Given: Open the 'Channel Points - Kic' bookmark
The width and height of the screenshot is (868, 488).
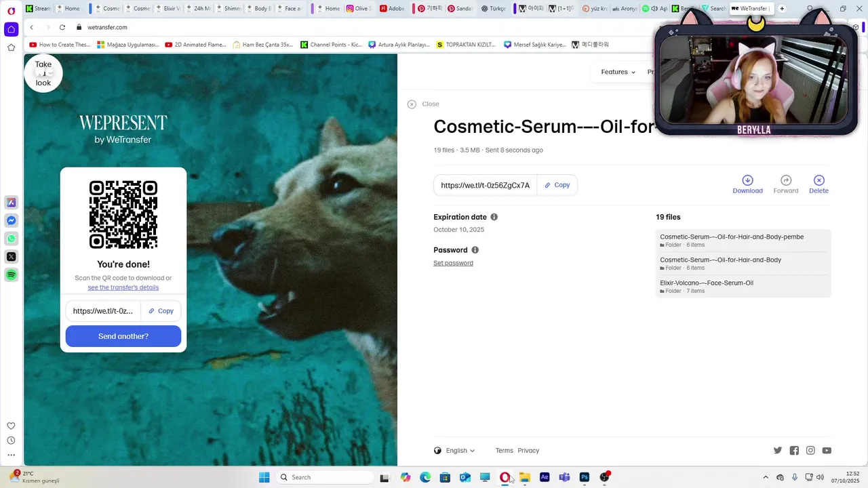Looking at the screenshot, I should [332, 45].
